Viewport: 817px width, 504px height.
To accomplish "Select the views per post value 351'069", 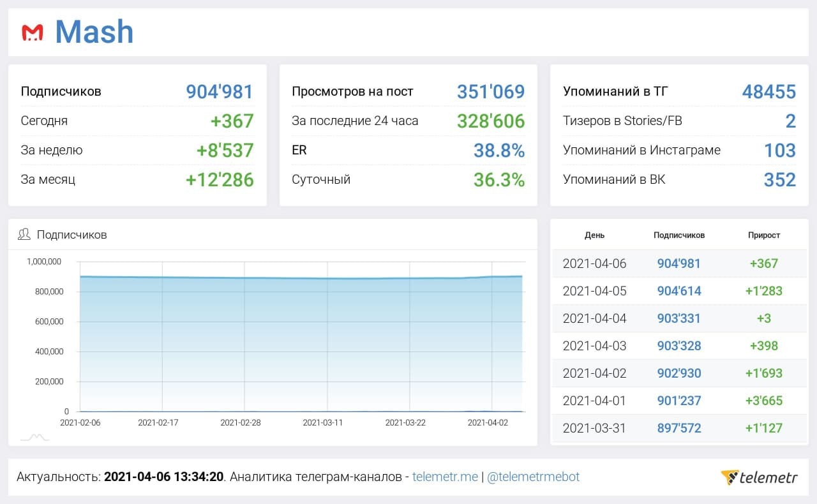I will coord(491,92).
